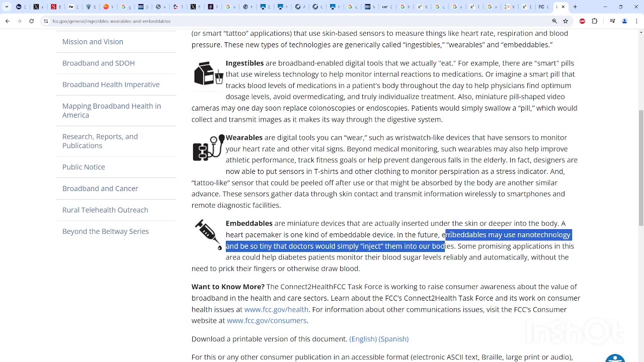The image size is (644, 362).
Task: Open Mission and Vision sidebar link
Action: [x=93, y=42]
